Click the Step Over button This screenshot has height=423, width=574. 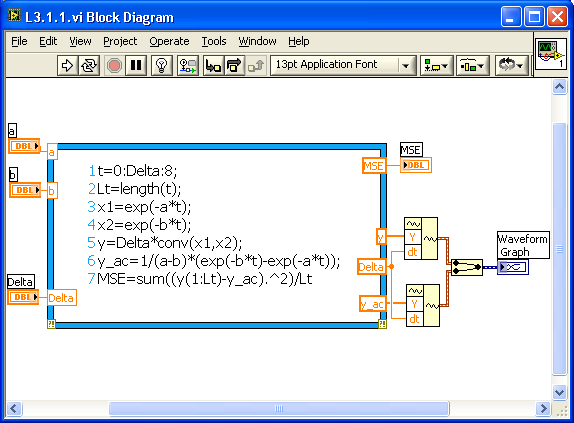tap(234, 65)
